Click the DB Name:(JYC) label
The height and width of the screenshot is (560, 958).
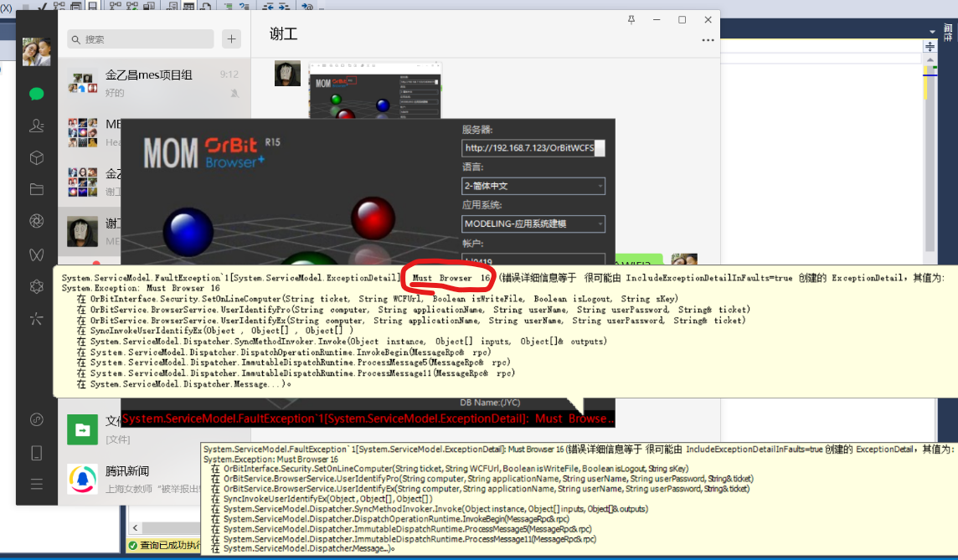click(x=490, y=403)
